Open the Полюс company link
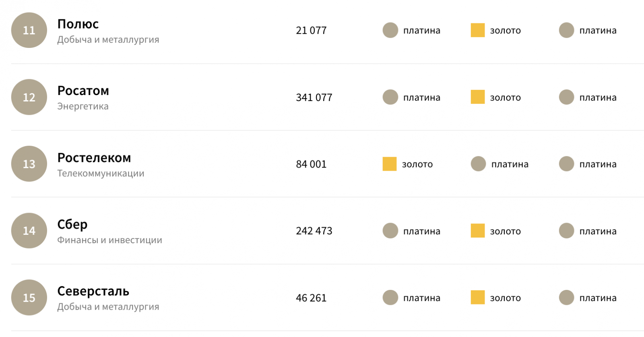 [78, 24]
